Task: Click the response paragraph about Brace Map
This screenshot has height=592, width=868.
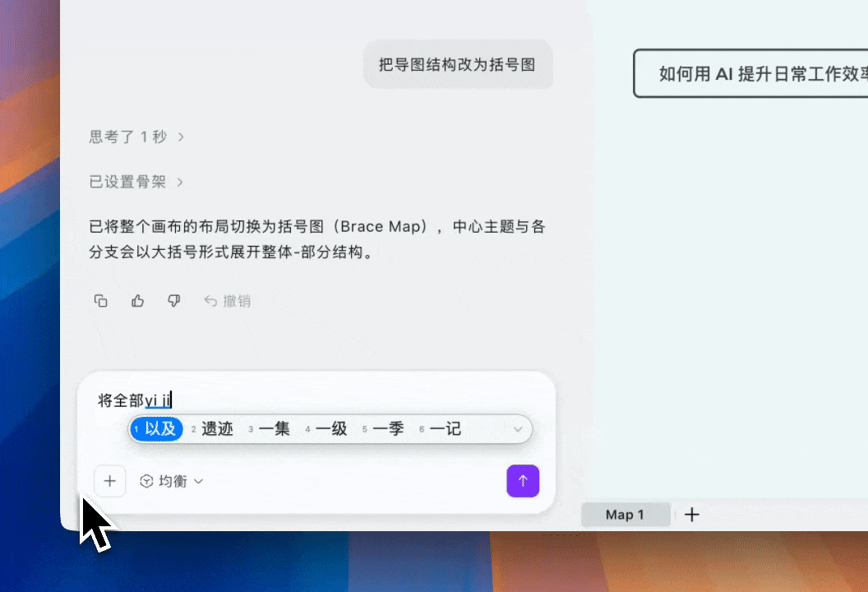Action: (x=317, y=239)
